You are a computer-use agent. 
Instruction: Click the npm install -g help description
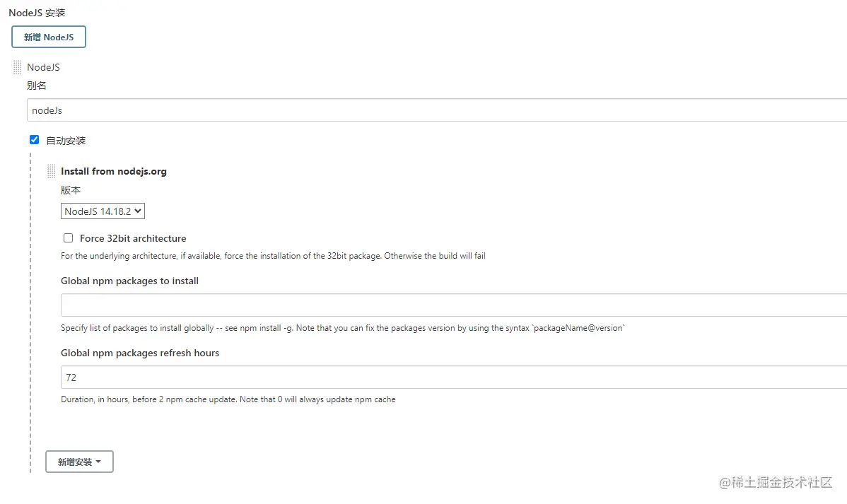[342, 328]
